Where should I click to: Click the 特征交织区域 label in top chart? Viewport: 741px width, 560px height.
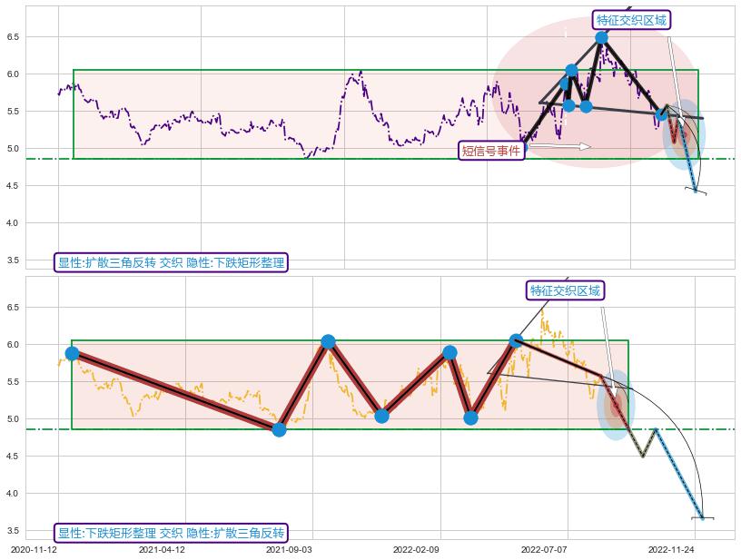631,20
